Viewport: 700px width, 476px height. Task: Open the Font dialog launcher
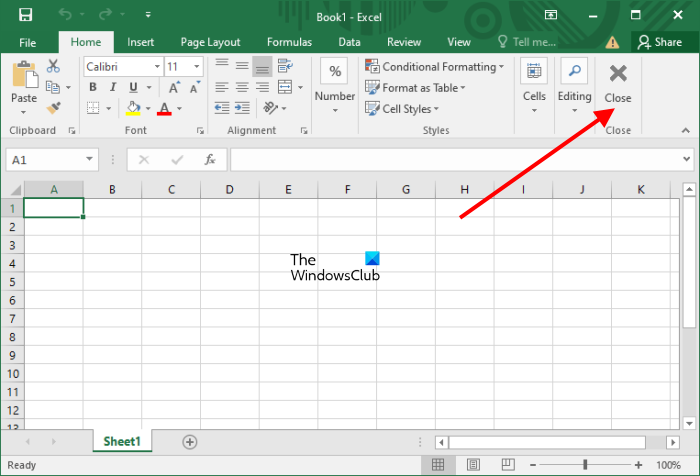point(200,130)
